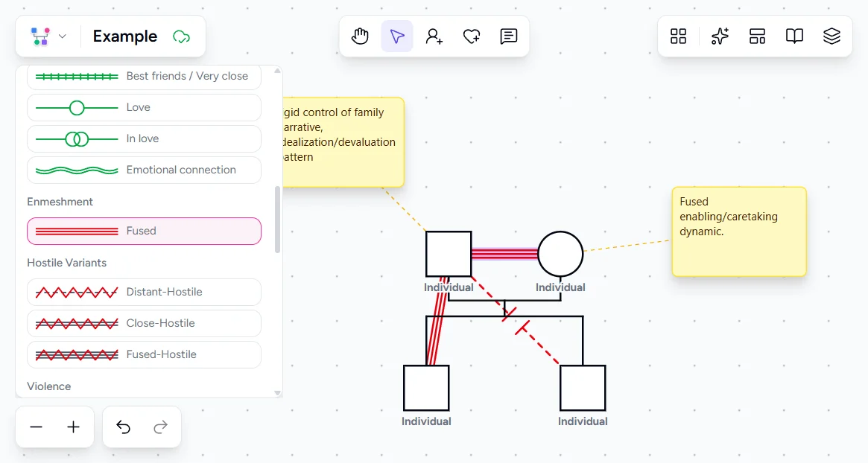Screen dimensions: 868x463
Task: Open the layers stack icon
Action: tap(831, 36)
